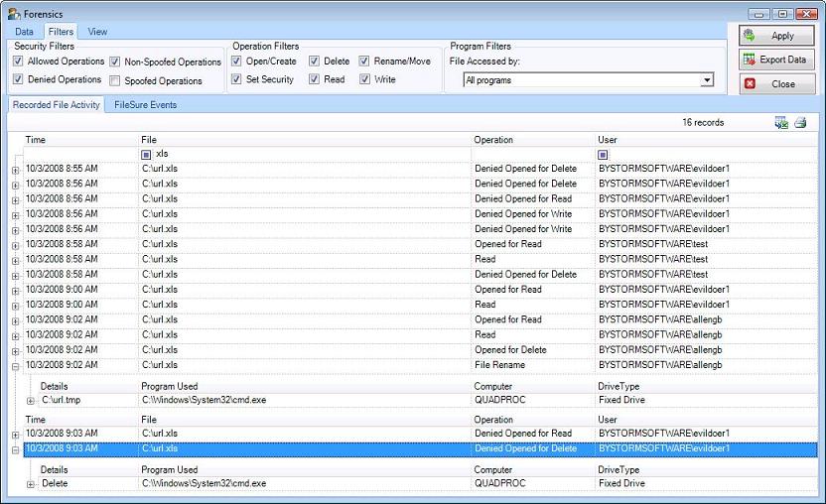
Task: Toggle Set Security operation filter
Action: pyautogui.click(x=236, y=79)
